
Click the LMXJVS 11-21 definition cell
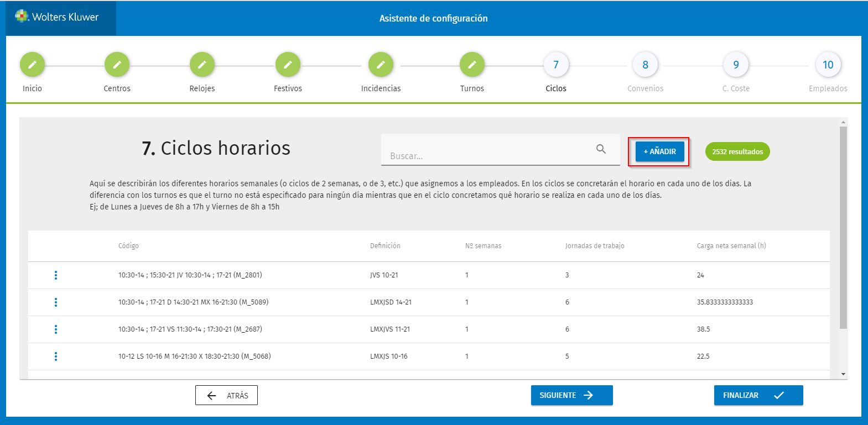pos(390,329)
